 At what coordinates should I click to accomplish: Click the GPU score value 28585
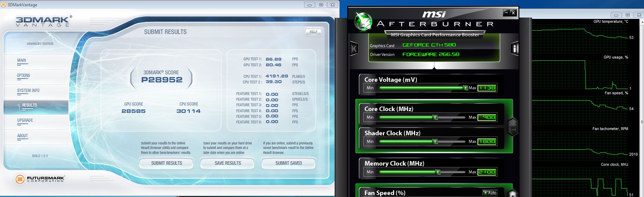pyautogui.click(x=133, y=111)
